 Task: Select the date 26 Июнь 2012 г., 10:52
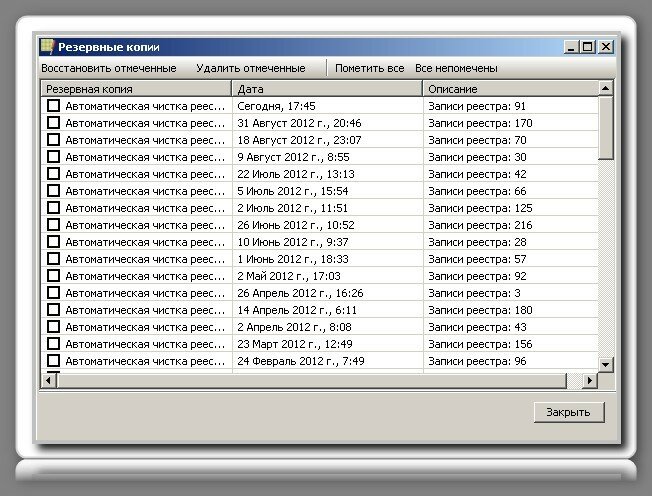coord(296,225)
